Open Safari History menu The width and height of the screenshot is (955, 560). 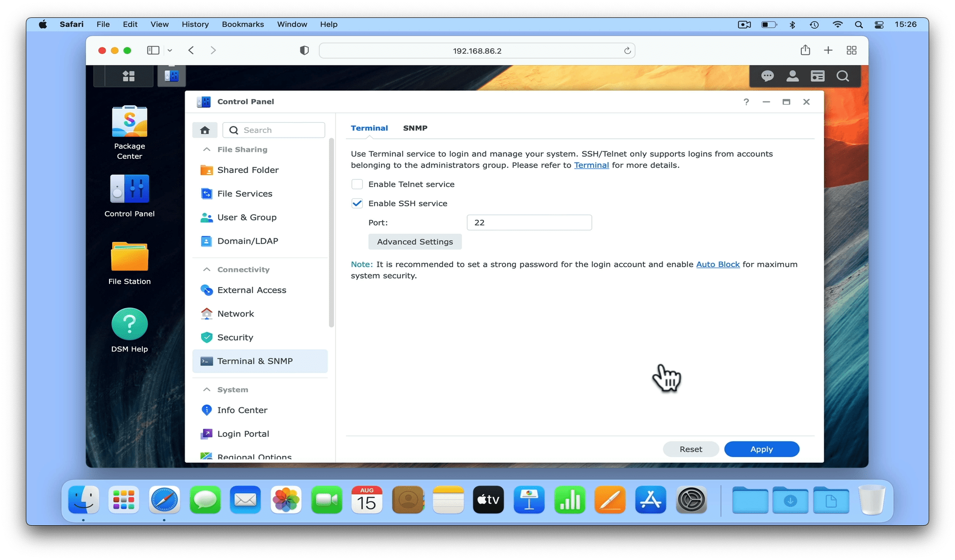click(x=195, y=24)
